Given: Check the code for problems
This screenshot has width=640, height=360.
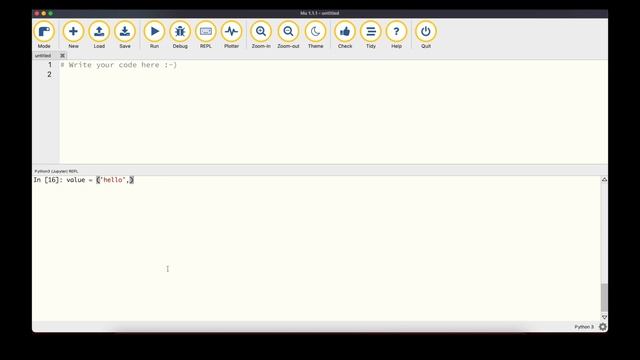Looking at the screenshot, I should point(345,35).
